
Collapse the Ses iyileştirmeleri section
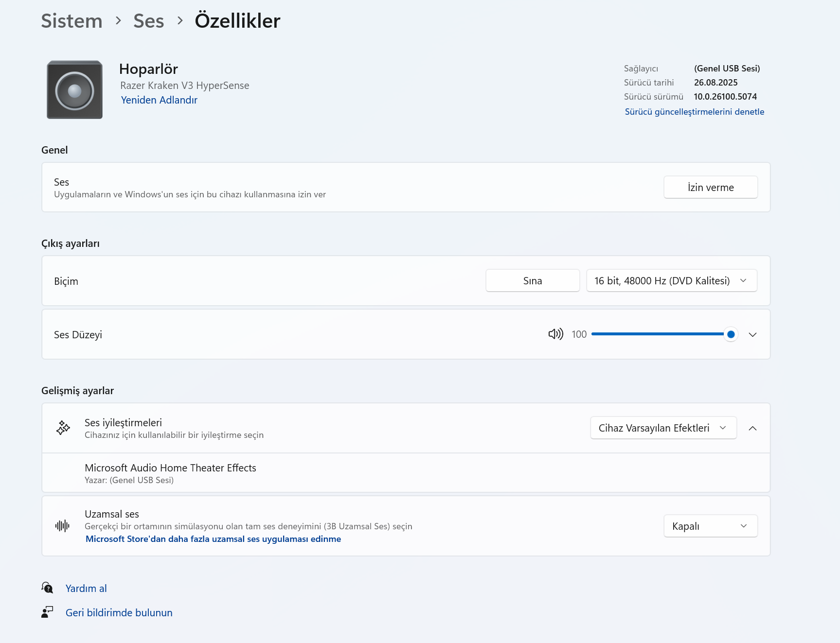point(752,428)
